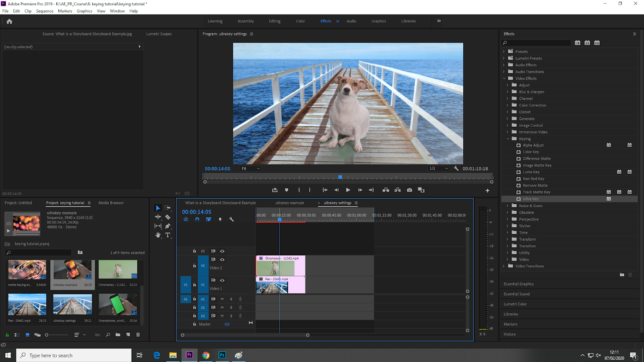Expand the Color Correction folder
644x362 pixels.
(x=508, y=105)
